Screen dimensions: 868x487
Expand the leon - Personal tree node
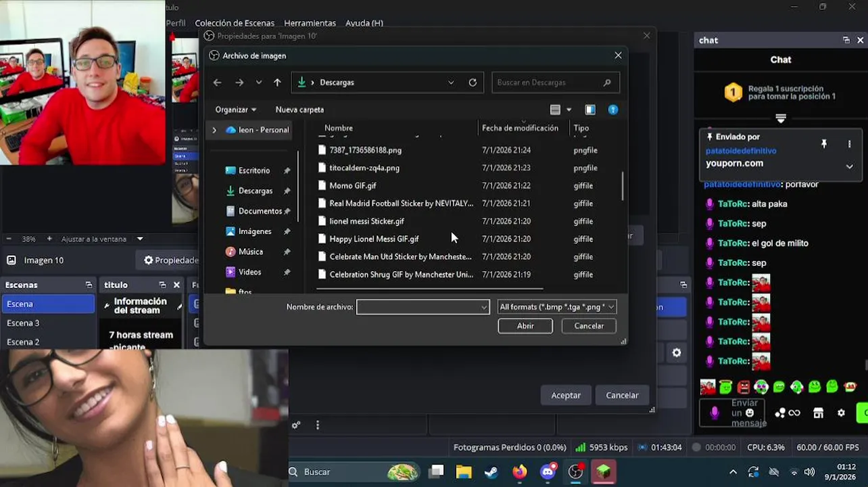click(214, 130)
